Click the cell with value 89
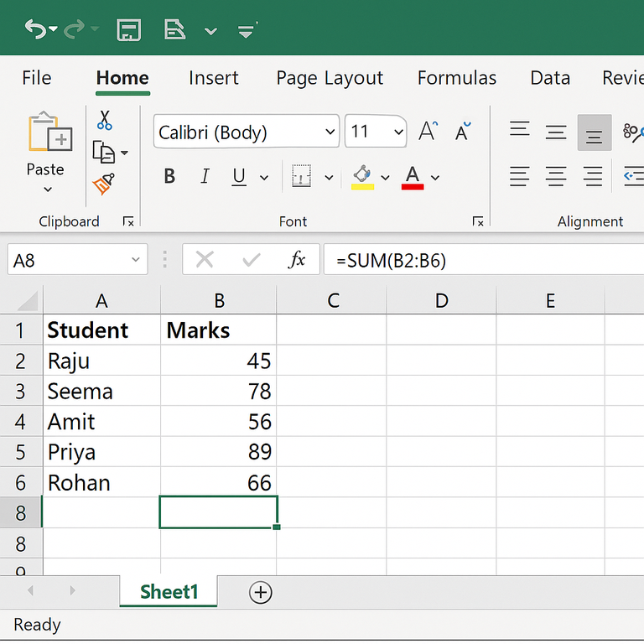Screen dimensions: 644x644 click(x=219, y=452)
